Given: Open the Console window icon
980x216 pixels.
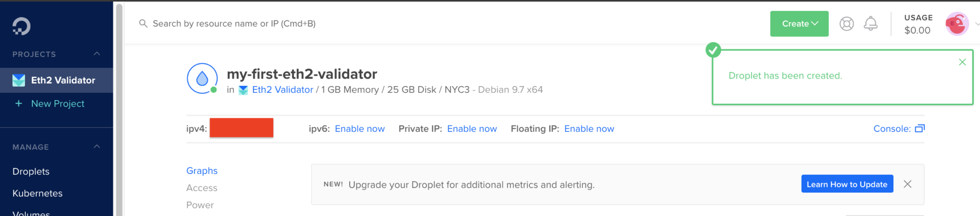Looking at the screenshot, I should pyautogui.click(x=920, y=128).
